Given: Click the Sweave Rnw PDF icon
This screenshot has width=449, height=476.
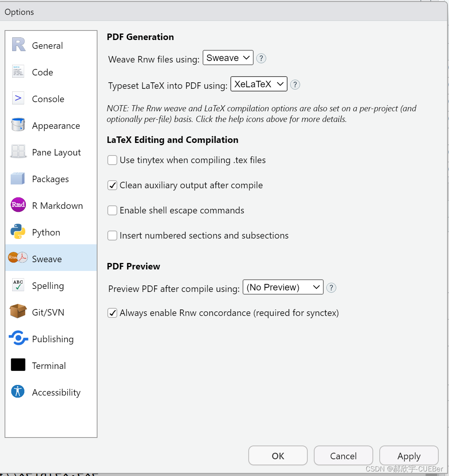Looking at the screenshot, I should click(18, 258).
